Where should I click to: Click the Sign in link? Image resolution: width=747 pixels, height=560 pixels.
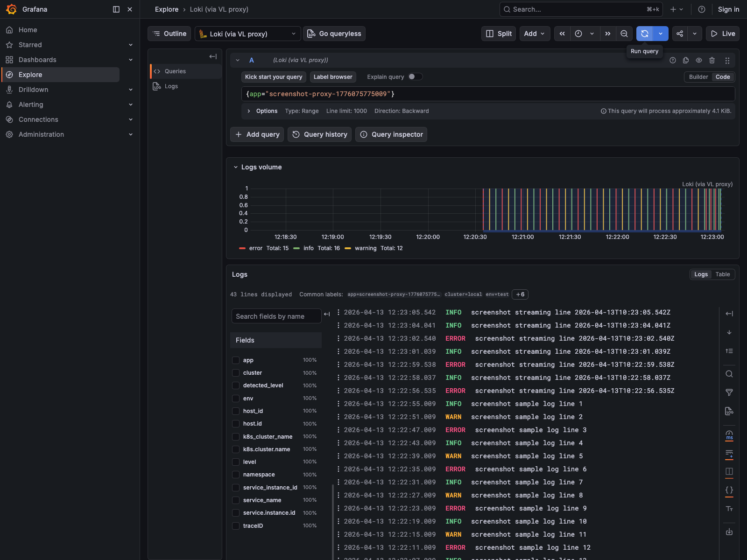pos(728,9)
